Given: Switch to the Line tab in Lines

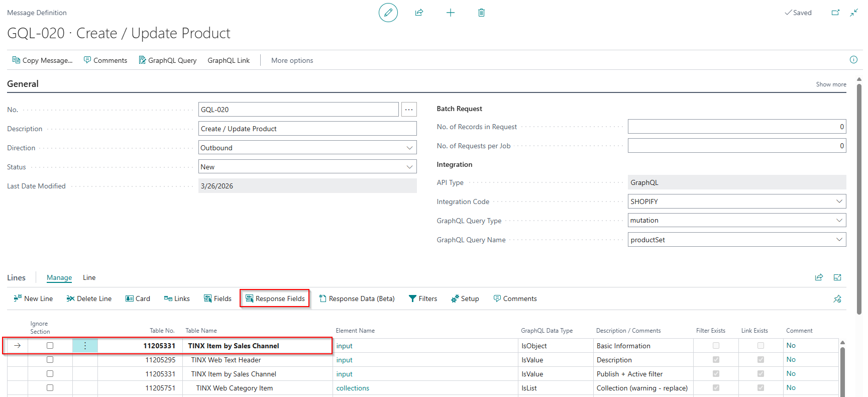Looking at the screenshot, I should [89, 277].
